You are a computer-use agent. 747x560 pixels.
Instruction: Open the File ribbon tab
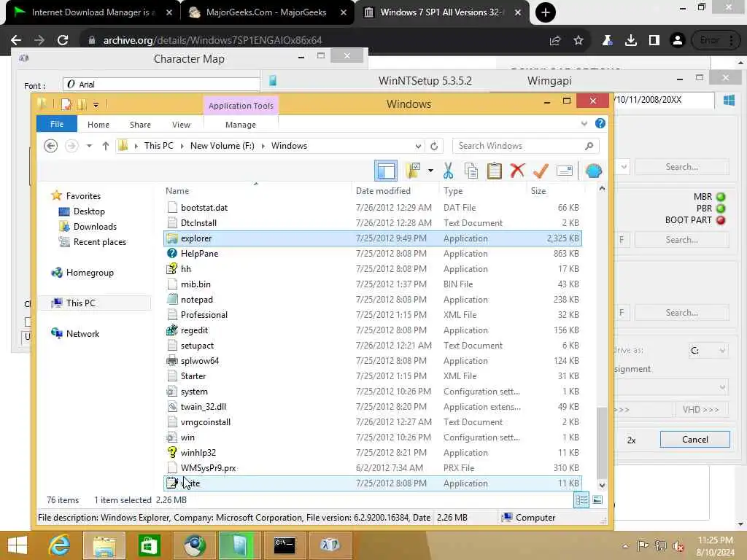(57, 124)
